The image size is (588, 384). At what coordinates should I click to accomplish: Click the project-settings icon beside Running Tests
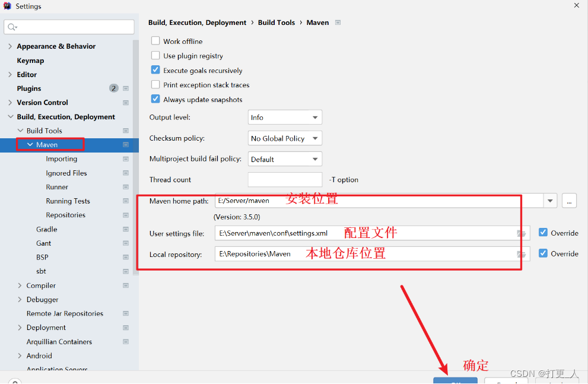(x=126, y=201)
